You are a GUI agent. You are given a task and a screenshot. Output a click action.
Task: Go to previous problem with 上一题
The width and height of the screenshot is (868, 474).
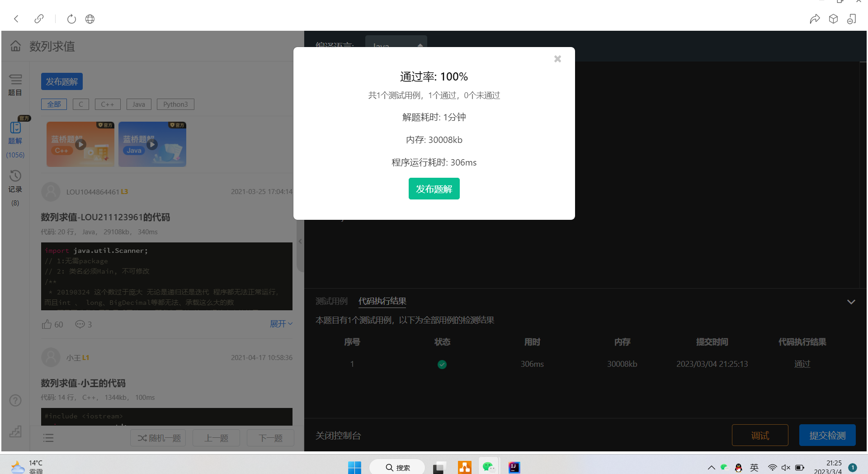(x=216, y=438)
